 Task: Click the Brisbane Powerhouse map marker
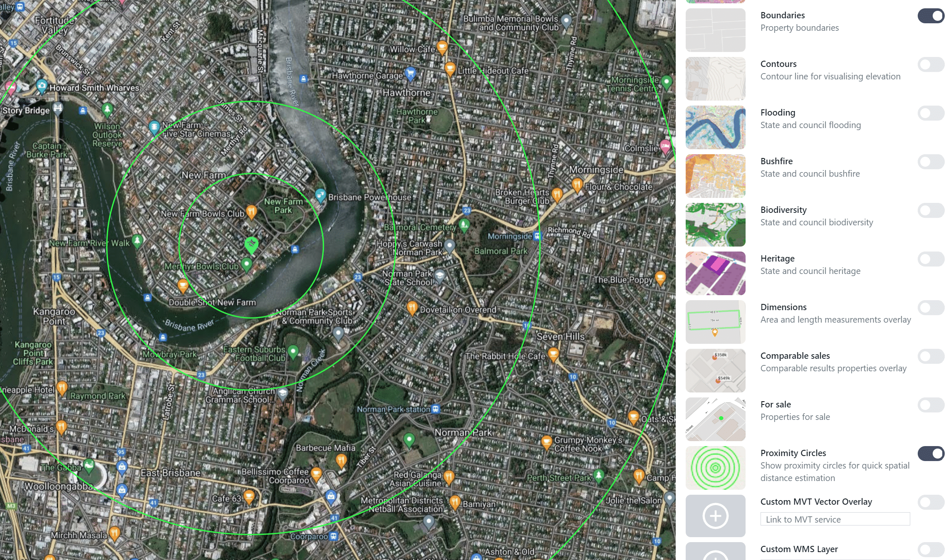pos(320,195)
